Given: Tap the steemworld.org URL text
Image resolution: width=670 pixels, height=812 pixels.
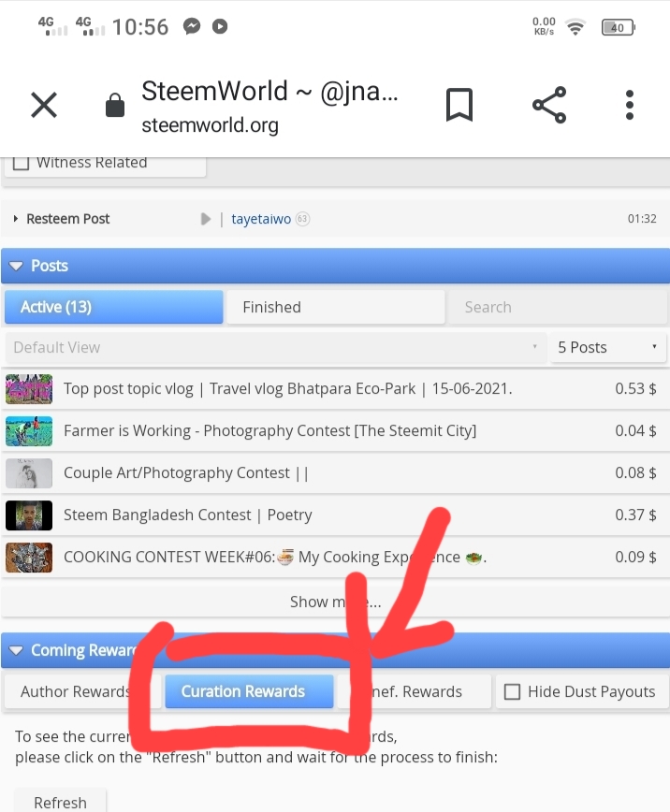Looking at the screenshot, I should coord(210,125).
